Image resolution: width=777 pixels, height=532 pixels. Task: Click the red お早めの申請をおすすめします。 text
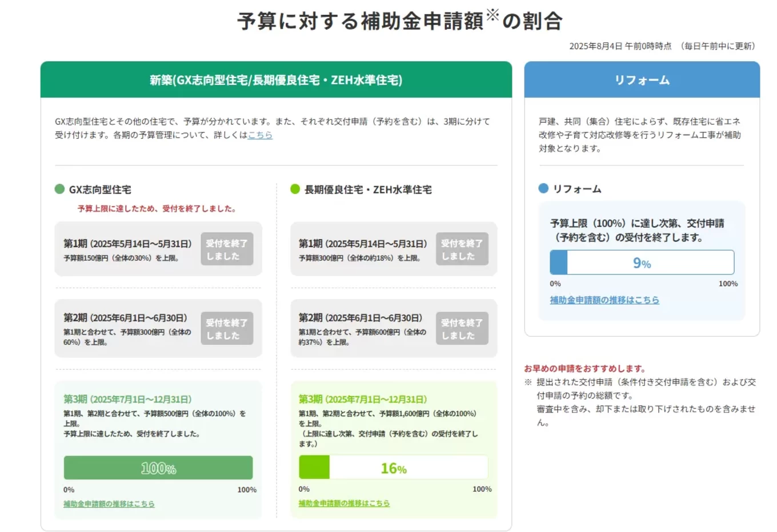[585, 369]
